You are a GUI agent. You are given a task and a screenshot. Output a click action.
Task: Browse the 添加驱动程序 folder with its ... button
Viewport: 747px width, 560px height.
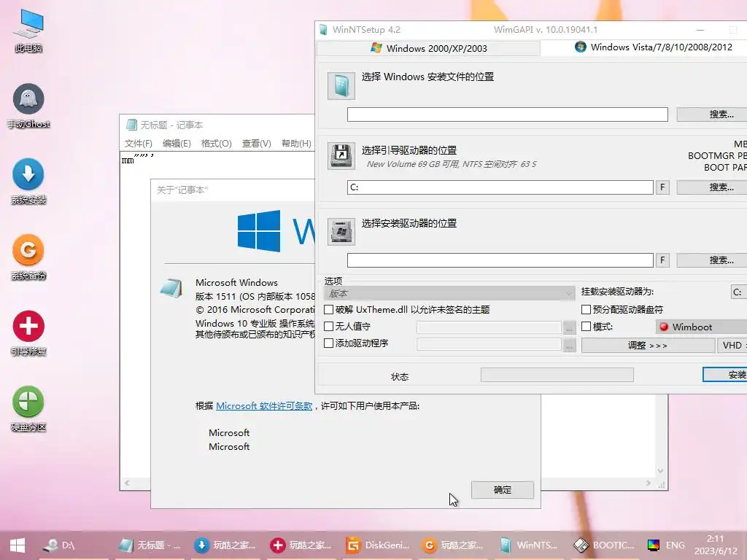569,344
